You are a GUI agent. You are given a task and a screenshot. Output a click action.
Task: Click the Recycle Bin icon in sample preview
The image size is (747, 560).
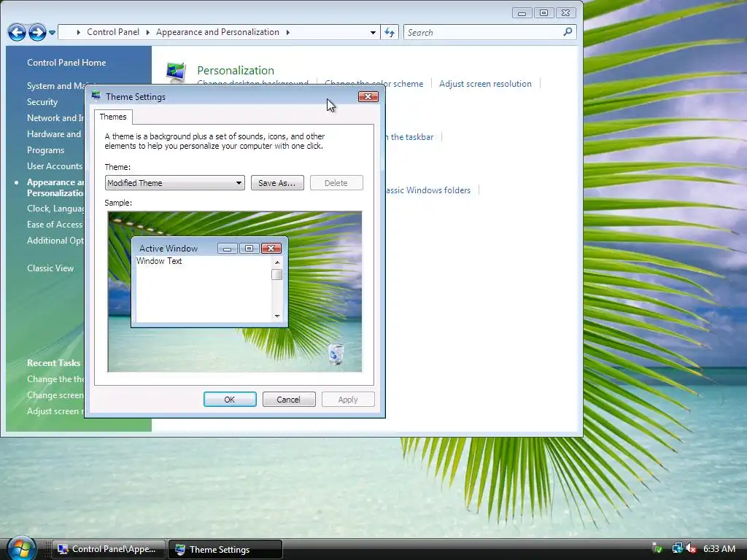(x=336, y=354)
